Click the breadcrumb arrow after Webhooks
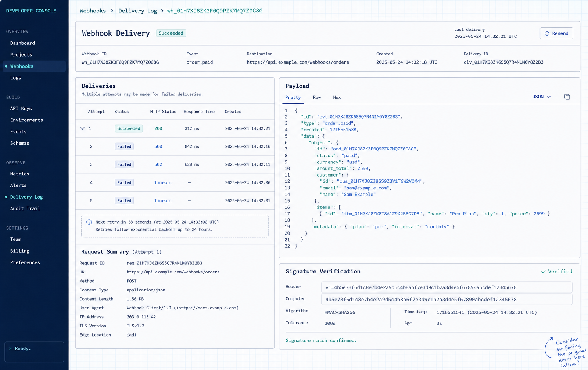Image resolution: width=588 pixels, height=370 pixels. point(112,11)
